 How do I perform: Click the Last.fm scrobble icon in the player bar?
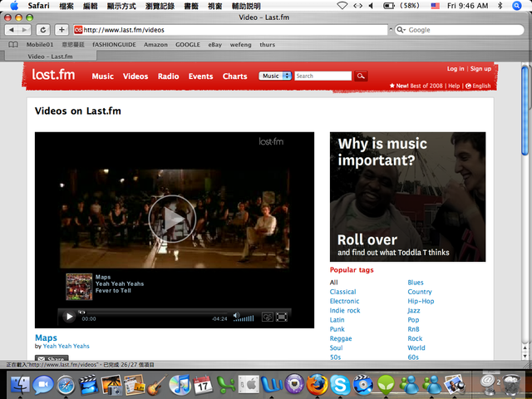click(268, 317)
